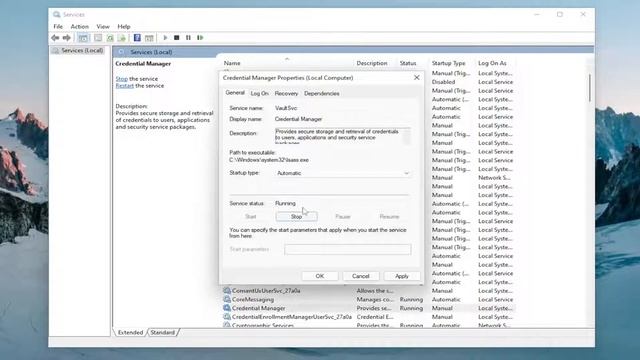Image resolution: width=640 pixels, height=360 pixels.
Task: Click the Pause Service icon in toolbar
Action: 188,38
